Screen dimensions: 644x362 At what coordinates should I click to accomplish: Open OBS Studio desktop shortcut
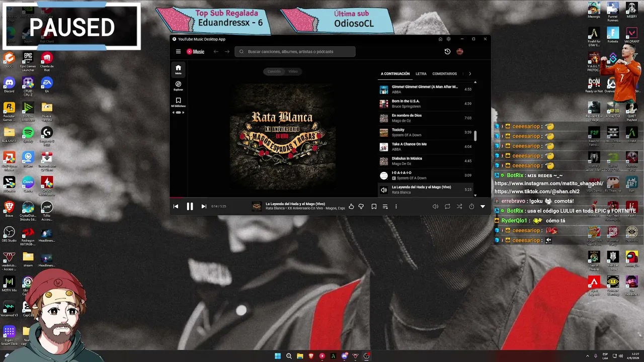[9, 234]
